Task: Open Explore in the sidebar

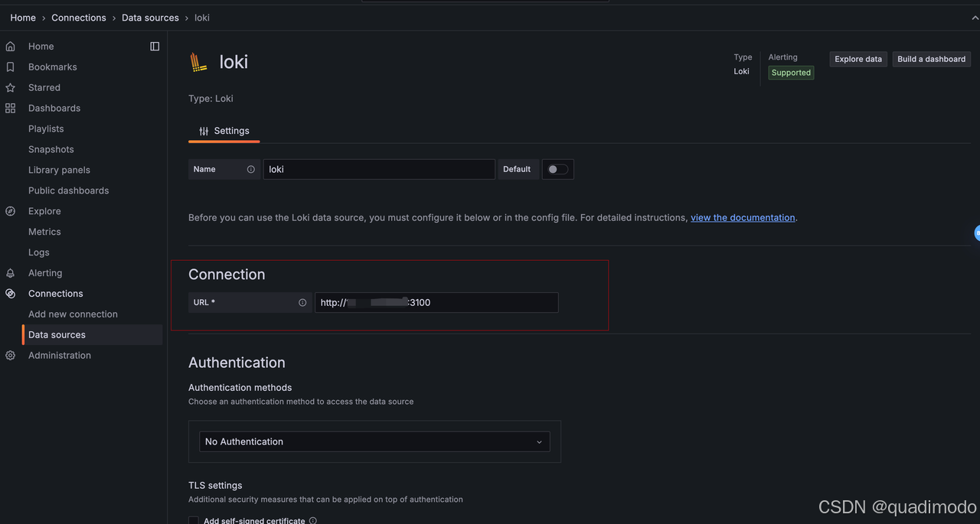Action: (44, 211)
